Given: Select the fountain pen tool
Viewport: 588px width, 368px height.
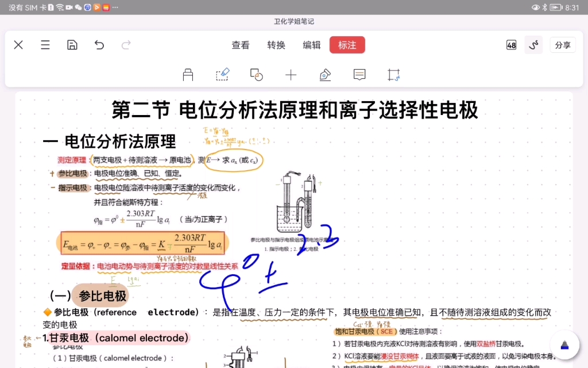Looking at the screenshot, I should 325,74.
